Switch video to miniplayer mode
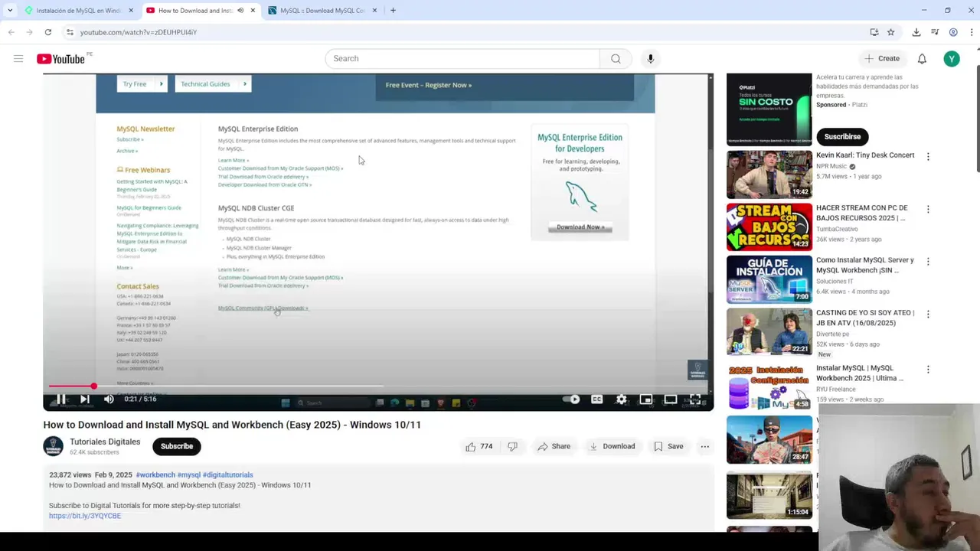 [x=645, y=399]
